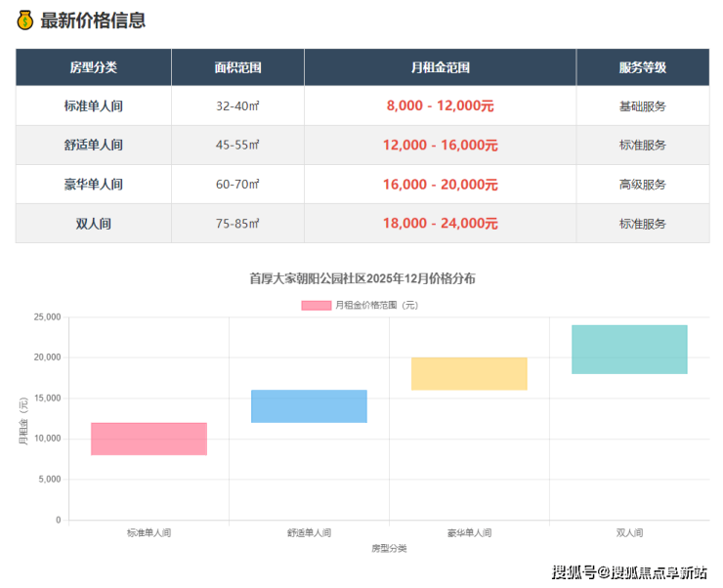Click the 房型分类 column header
Screen dimensions: 723x588
click(93, 67)
